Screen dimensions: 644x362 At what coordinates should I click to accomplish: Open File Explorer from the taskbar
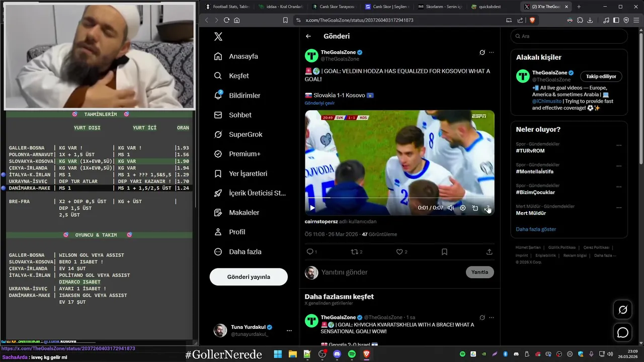[x=292, y=354]
